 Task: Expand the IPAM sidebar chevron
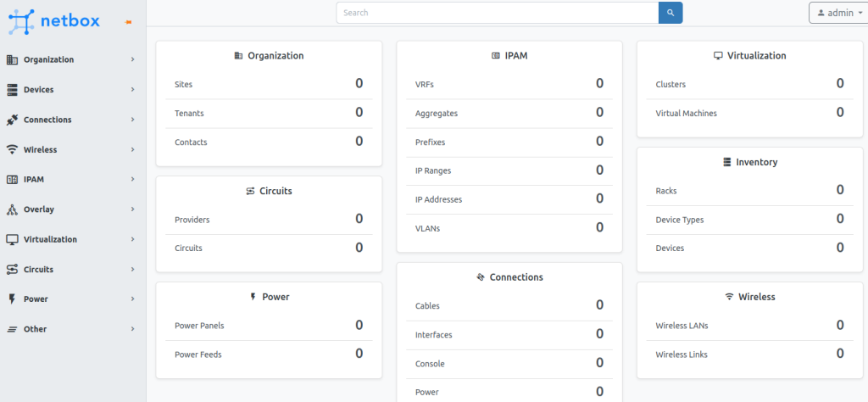click(133, 180)
